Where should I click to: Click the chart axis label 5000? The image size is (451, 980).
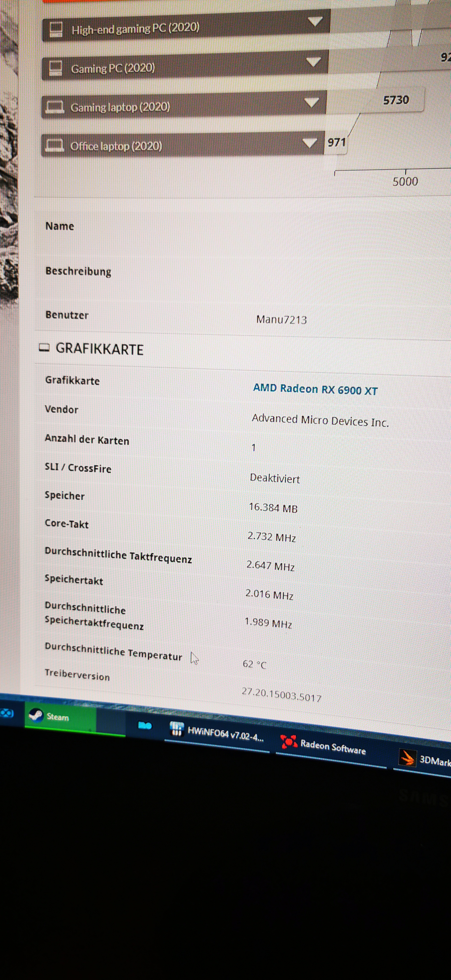[x=405, y=182]
